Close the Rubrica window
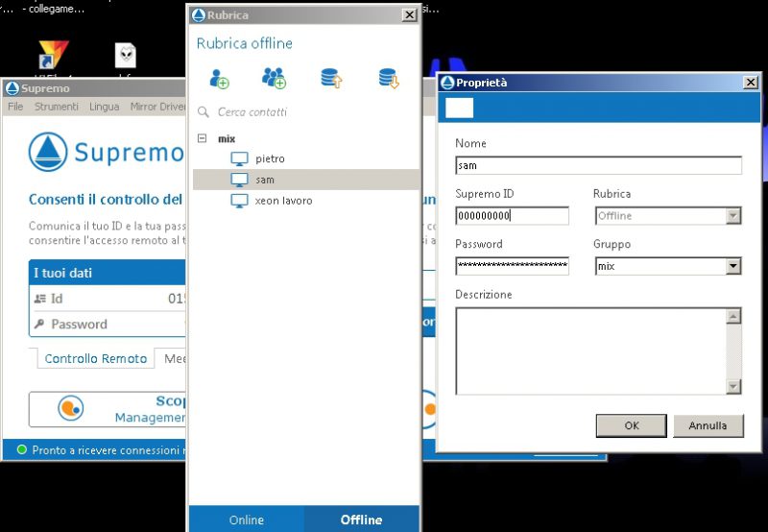 coord(409,15)
